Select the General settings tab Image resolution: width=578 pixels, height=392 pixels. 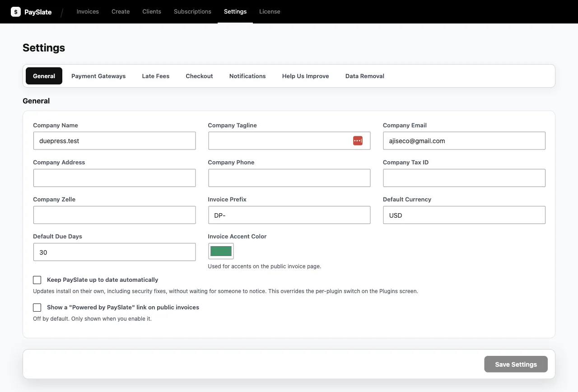click(x=44, y=76)
